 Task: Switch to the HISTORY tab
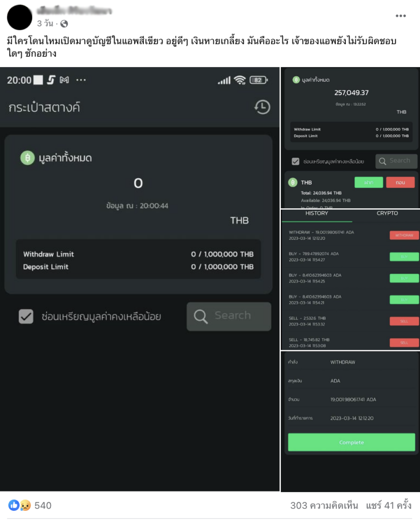[316, 213]
